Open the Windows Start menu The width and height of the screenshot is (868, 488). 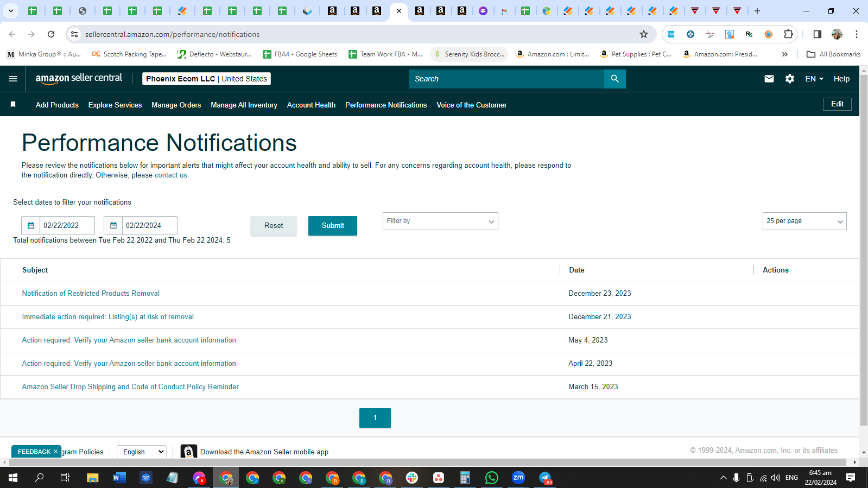[x=13, y=478]
